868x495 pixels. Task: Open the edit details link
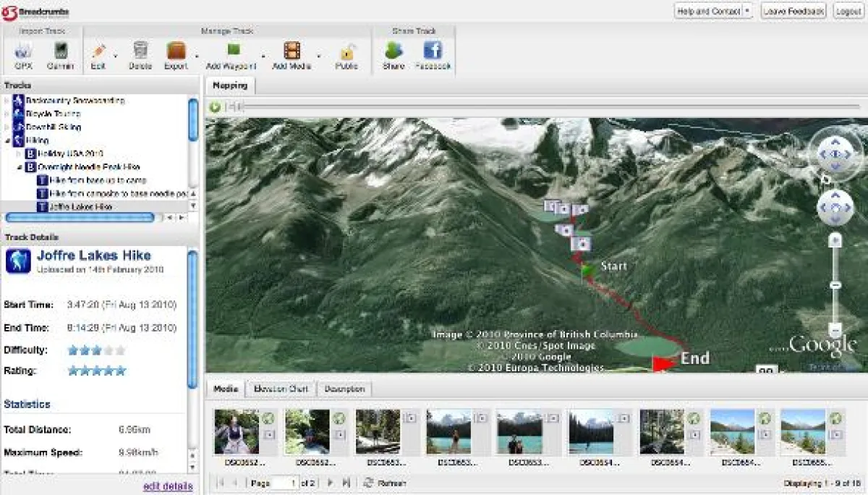pyautogui.click(x=168, y=486)
